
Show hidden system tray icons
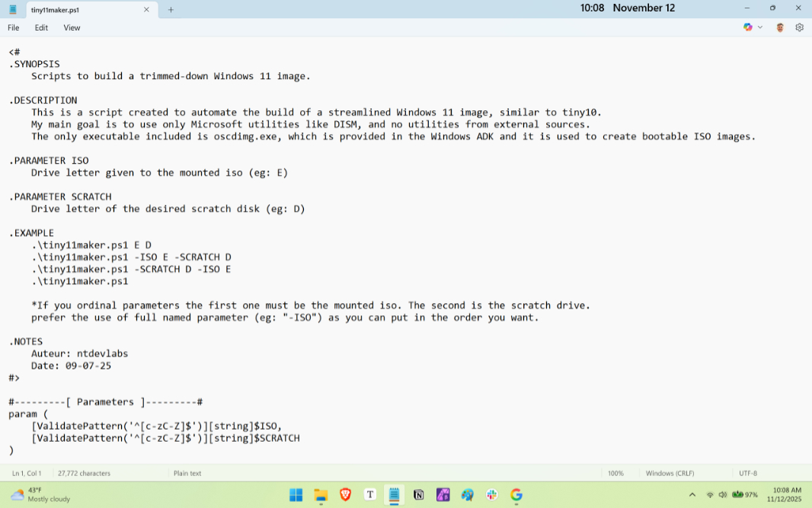pos(692,494)
